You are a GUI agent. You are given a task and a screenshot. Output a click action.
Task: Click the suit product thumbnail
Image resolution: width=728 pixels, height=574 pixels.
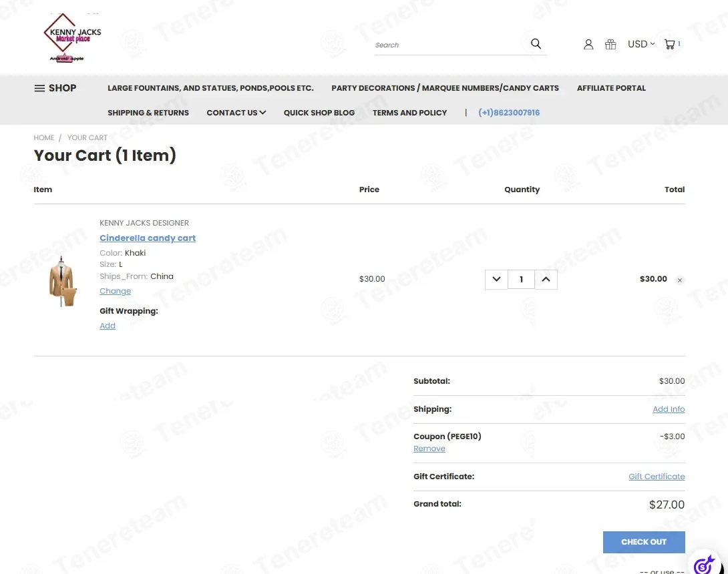coord(61,281)
